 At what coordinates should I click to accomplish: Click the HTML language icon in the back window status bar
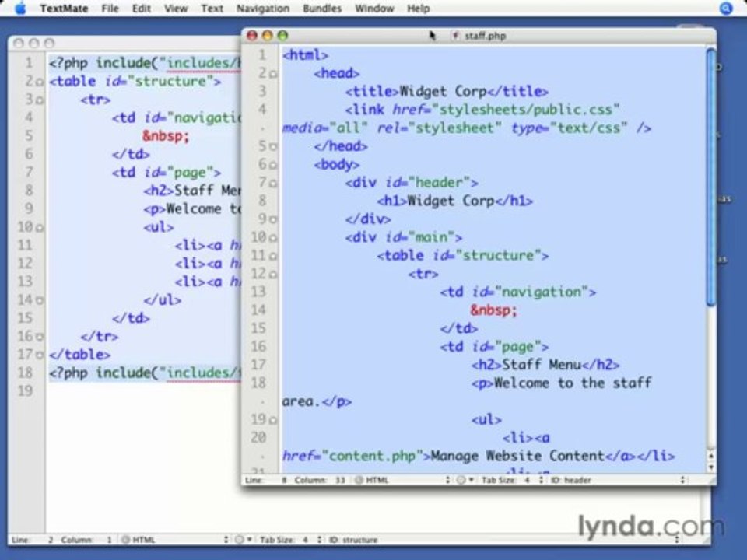point(126,540)
